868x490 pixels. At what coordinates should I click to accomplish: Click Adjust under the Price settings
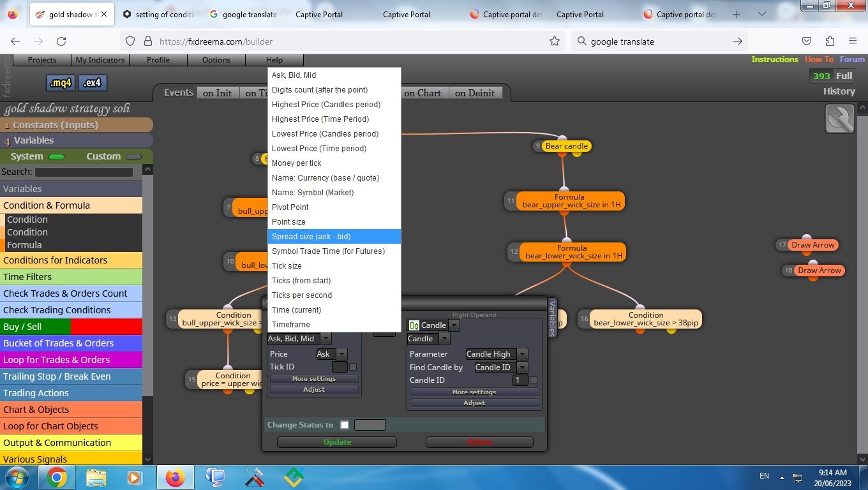(x=314, y=390)
